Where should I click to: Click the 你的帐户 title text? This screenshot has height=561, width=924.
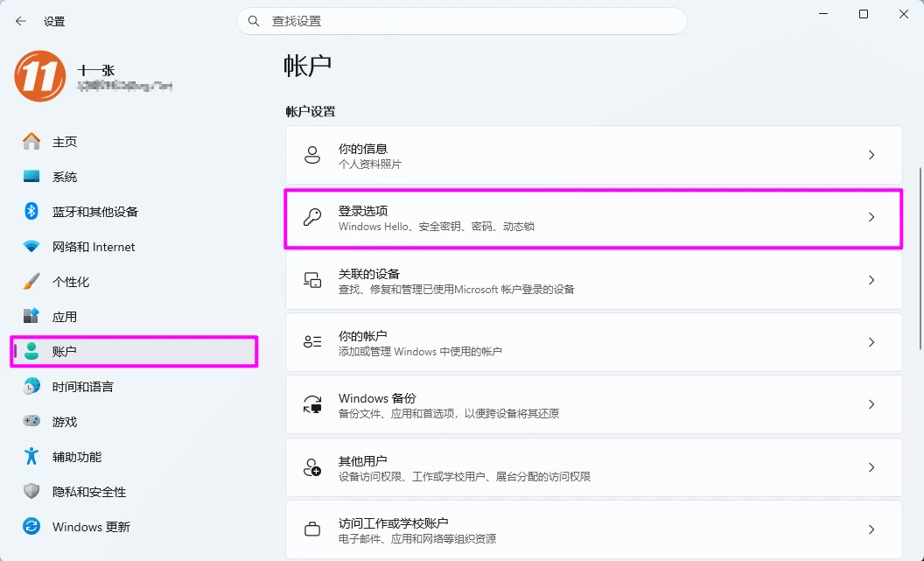point(363,336)
